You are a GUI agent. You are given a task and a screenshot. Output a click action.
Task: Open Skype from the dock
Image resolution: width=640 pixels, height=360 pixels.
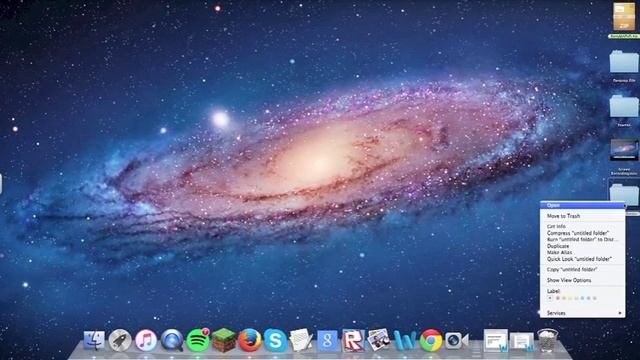(x=275, y=340)
